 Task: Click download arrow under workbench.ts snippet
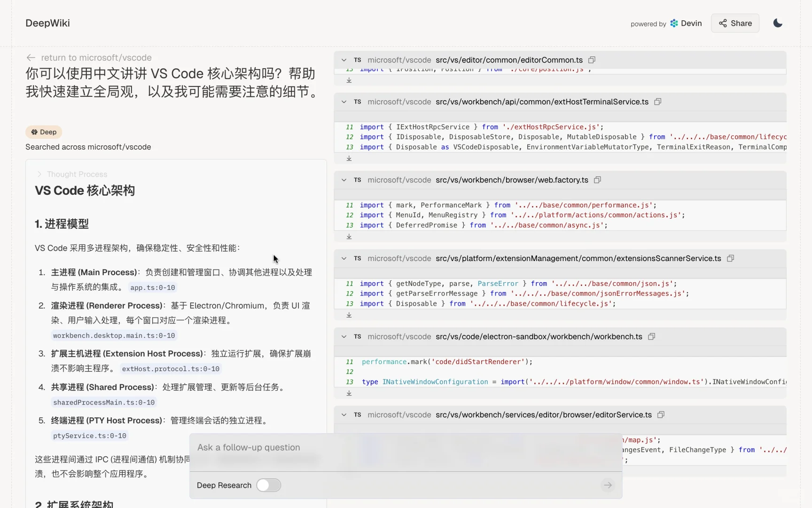coord(349,393)
